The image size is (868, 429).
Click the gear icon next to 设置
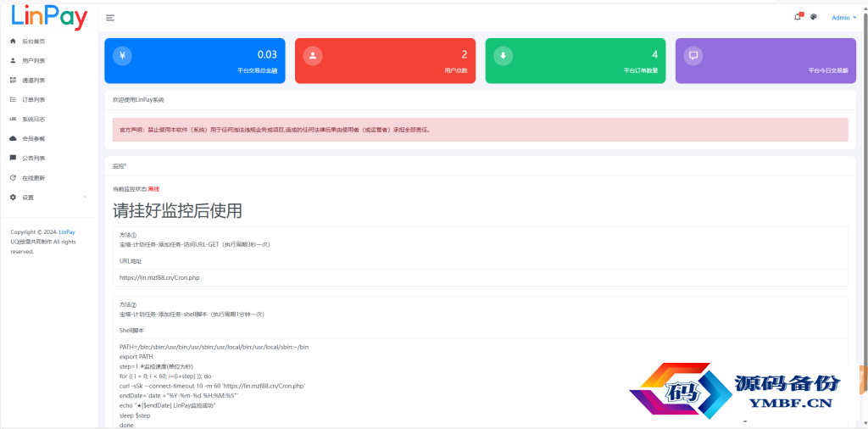(14, 197)
